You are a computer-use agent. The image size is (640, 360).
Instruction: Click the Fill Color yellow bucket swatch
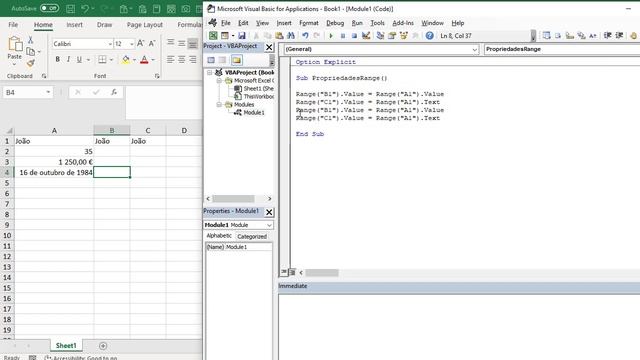coord(126,60)
